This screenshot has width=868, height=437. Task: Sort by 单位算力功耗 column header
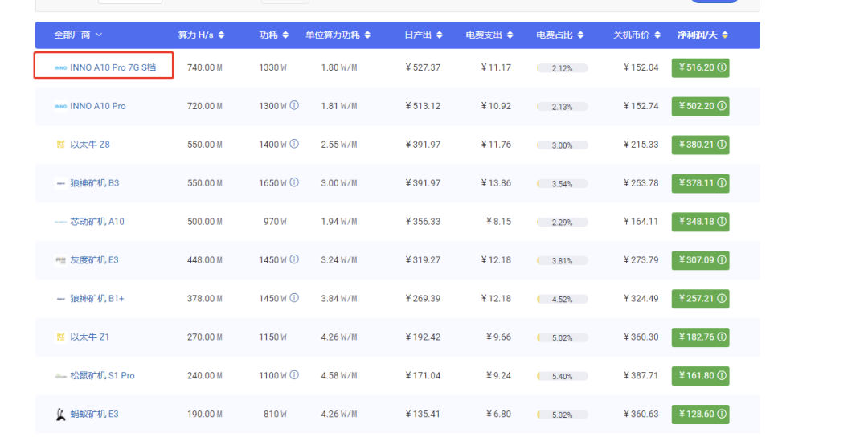coord(338,35)
